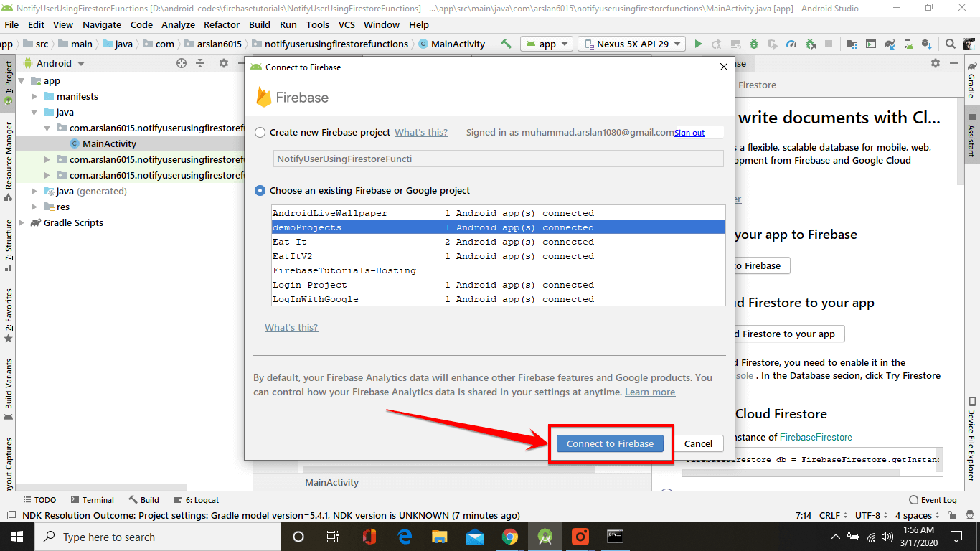Open Project Structure icon in toolbar
The image size is (980, 551).
(852, 44)
